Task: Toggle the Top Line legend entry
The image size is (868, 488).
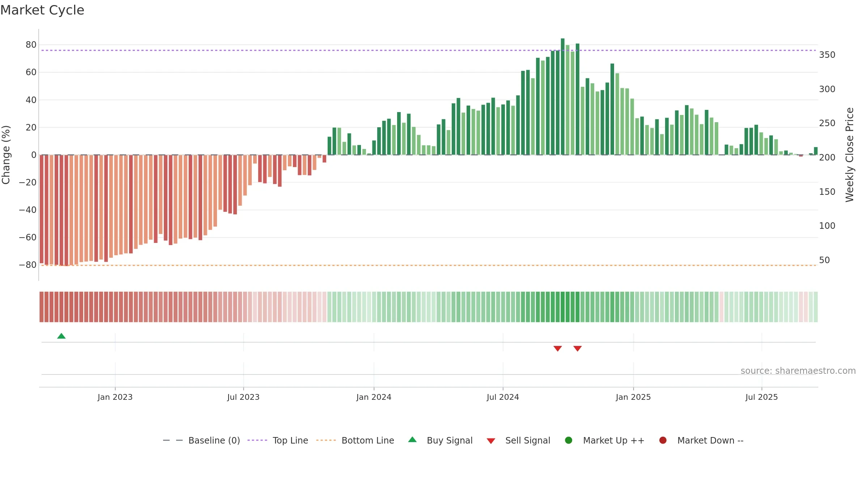Action: [278, 440]
